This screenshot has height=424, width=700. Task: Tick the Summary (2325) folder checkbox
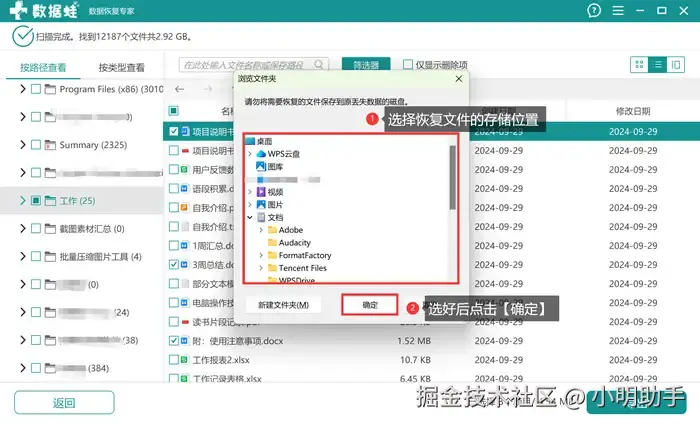coord(36,145)
